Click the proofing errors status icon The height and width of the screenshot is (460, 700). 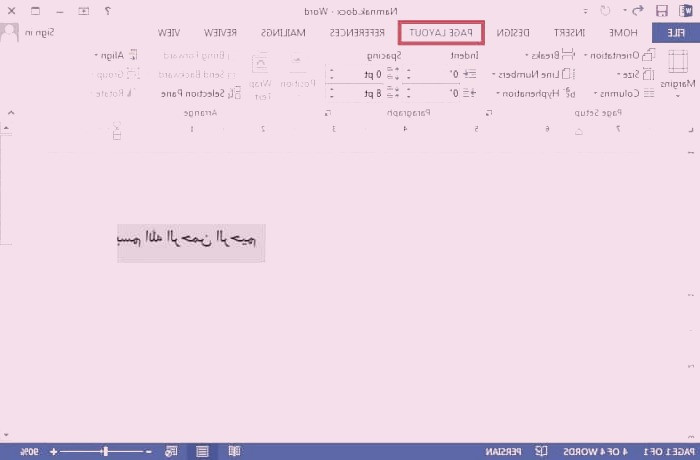click(x=541, y=452)
